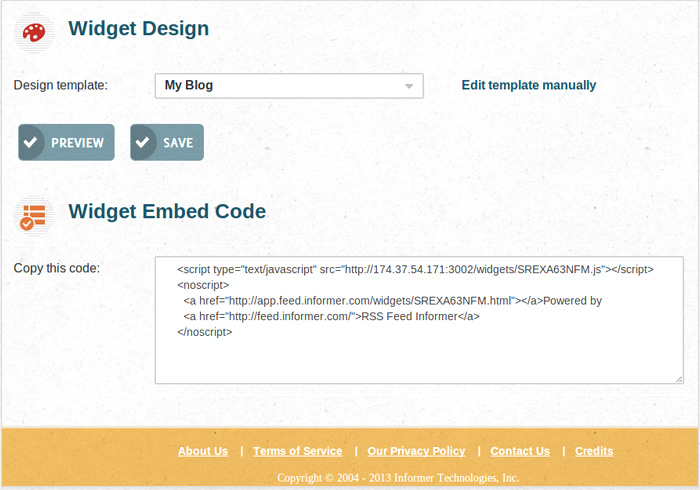
Task: Click the Widget Design heading
Action: click(138, 28)
